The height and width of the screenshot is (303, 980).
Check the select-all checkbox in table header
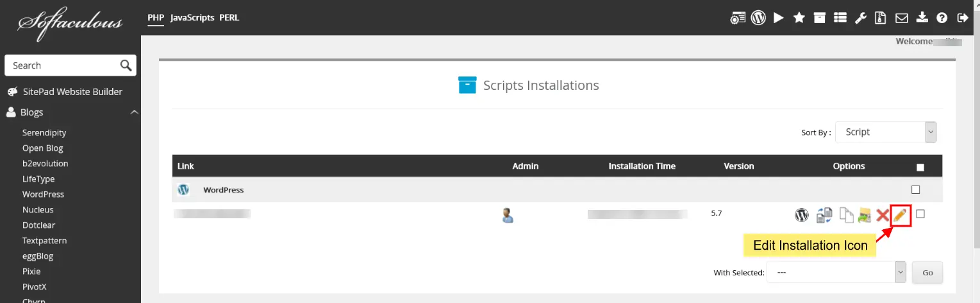point(920,168)
